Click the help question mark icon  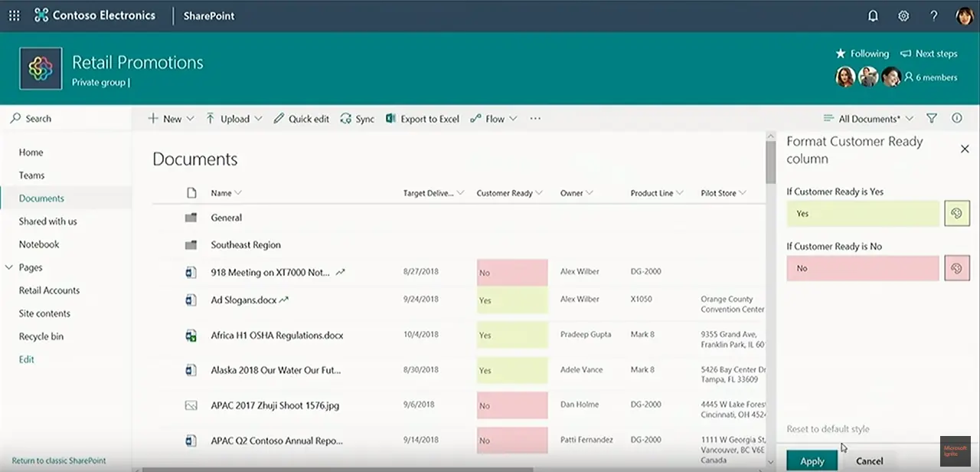point(933,15)
